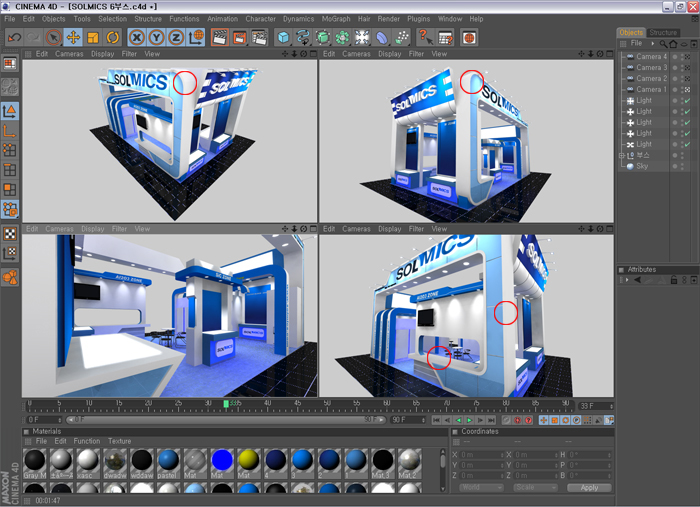Add a Light object from toolbar
The image size is (700, 507).
pos(362,37)
